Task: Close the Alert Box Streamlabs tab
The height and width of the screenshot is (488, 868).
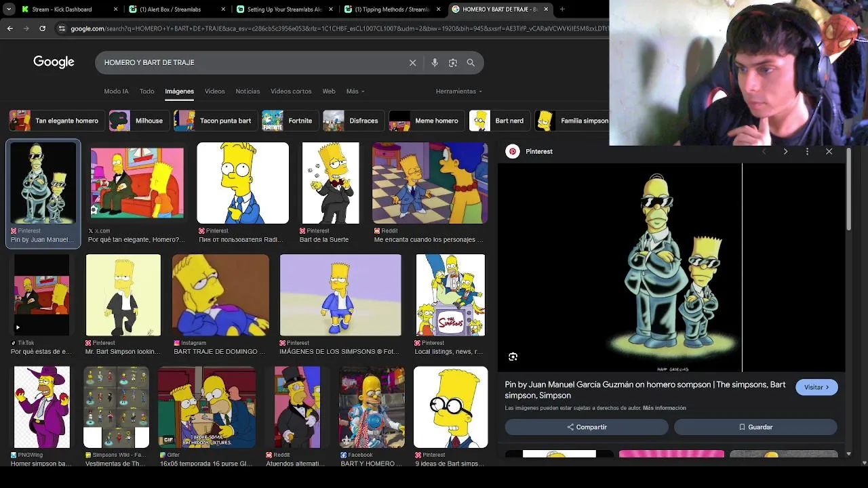Action: (x=224, y=9)
